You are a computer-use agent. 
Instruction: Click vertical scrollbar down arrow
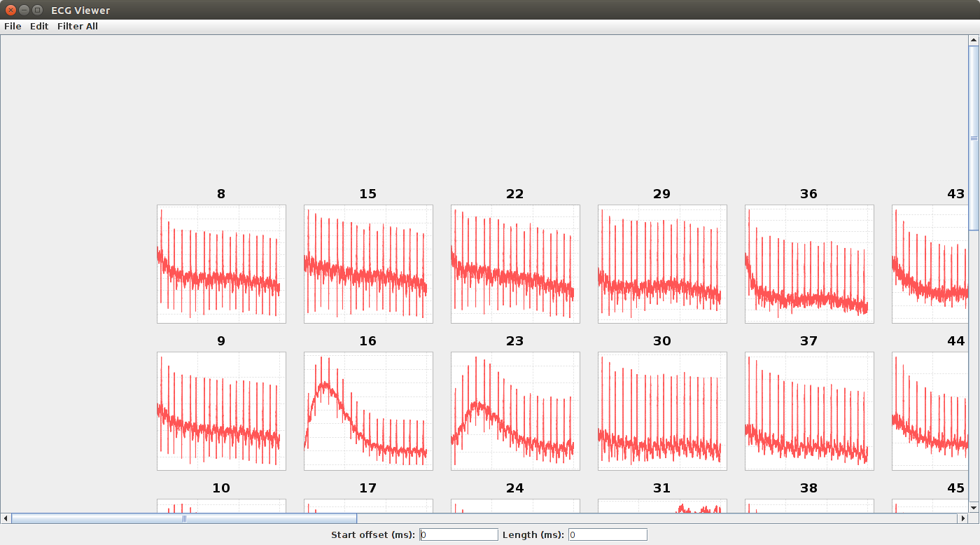click(x=974, y=507)
